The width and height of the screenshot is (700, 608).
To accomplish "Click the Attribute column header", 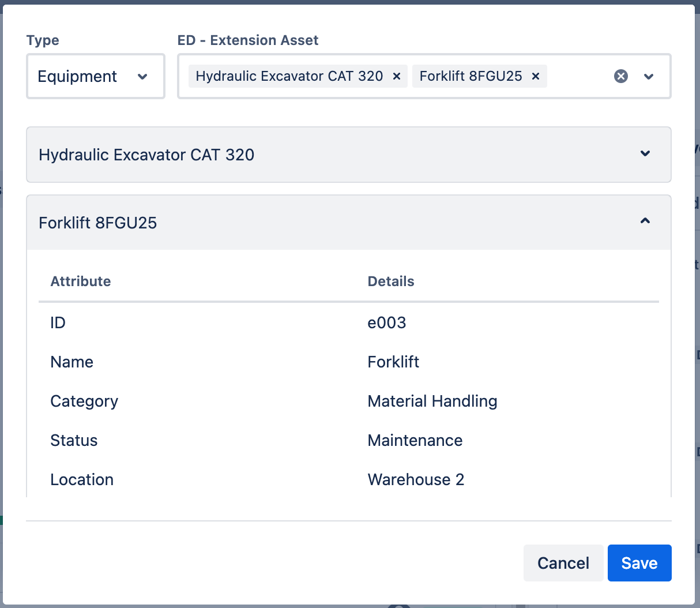I will (80, 281).
